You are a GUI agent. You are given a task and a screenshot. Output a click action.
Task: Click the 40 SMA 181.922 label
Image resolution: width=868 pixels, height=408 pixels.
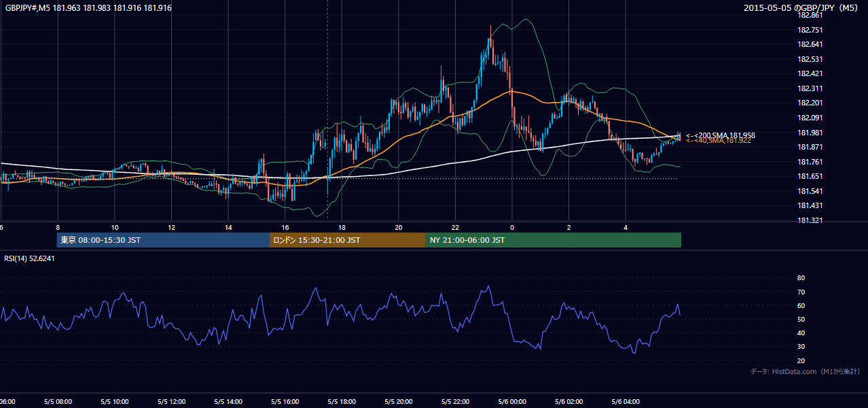pyautogui.click(x=719, y=140)
